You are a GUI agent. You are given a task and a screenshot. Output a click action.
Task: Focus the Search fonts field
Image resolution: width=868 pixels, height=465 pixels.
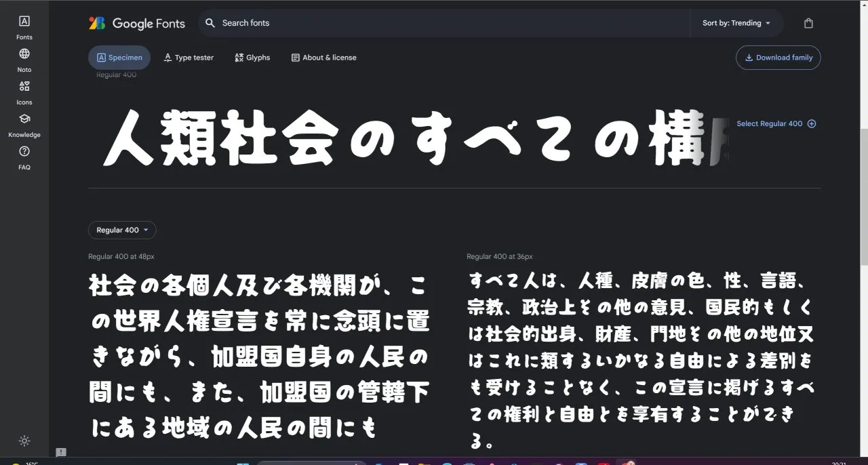pyautogui.click(x=444, y=23)
